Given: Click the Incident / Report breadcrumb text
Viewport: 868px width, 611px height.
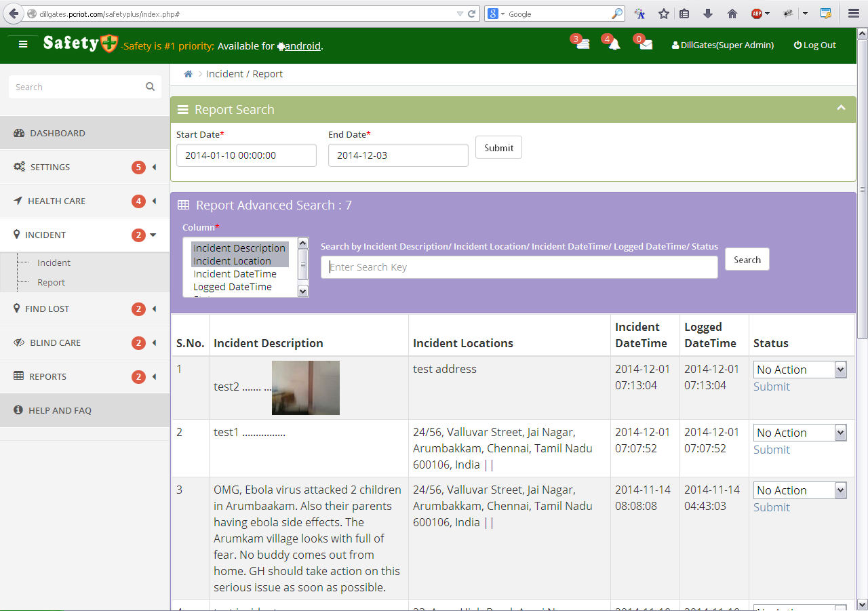Looking at the screenshot, I should tap(244, 74).
